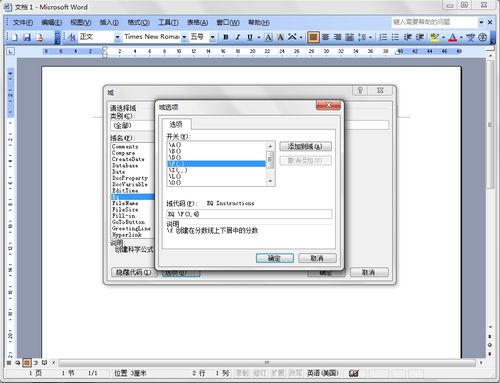Open the character scaling dropdown arrow
Screen dimensions: 500x383
301,37
